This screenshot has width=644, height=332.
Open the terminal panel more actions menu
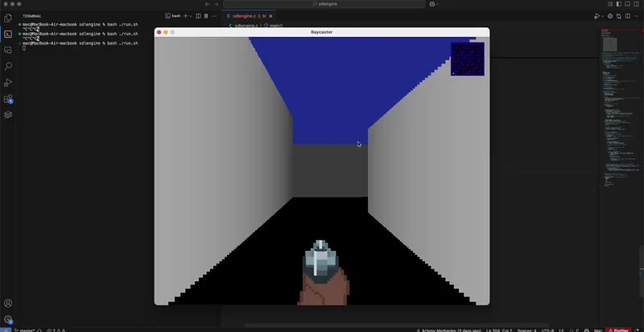tap(214, 16)
